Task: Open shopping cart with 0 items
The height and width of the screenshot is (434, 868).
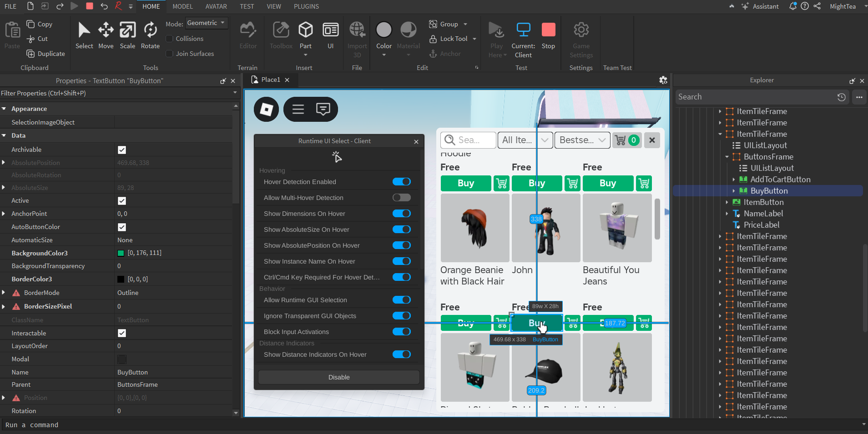Action: tap(626, 140)
